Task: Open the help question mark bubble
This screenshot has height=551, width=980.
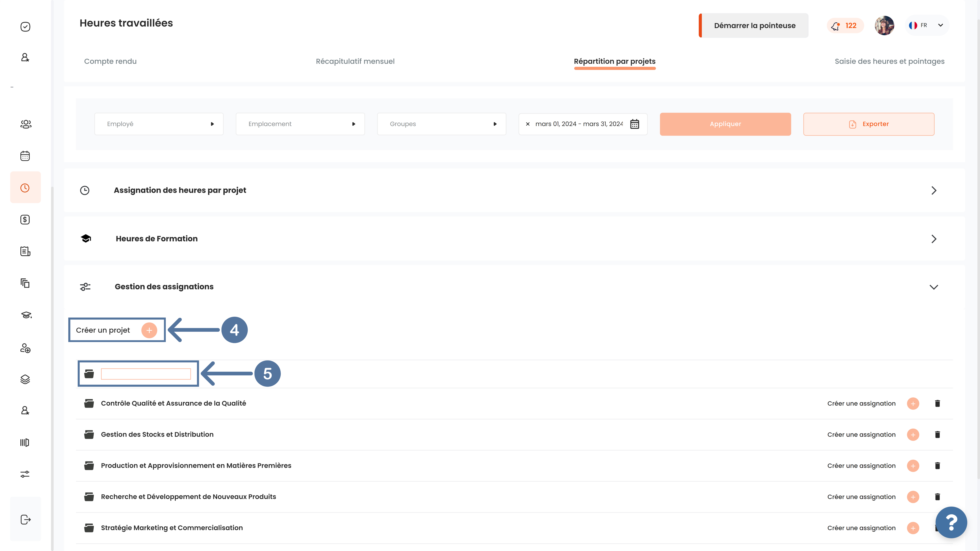Action: pyautogui.click(x=951, y=522)
